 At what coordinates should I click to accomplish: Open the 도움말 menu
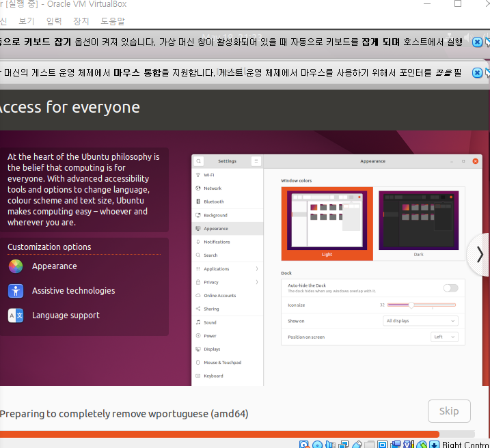(113, 21)
